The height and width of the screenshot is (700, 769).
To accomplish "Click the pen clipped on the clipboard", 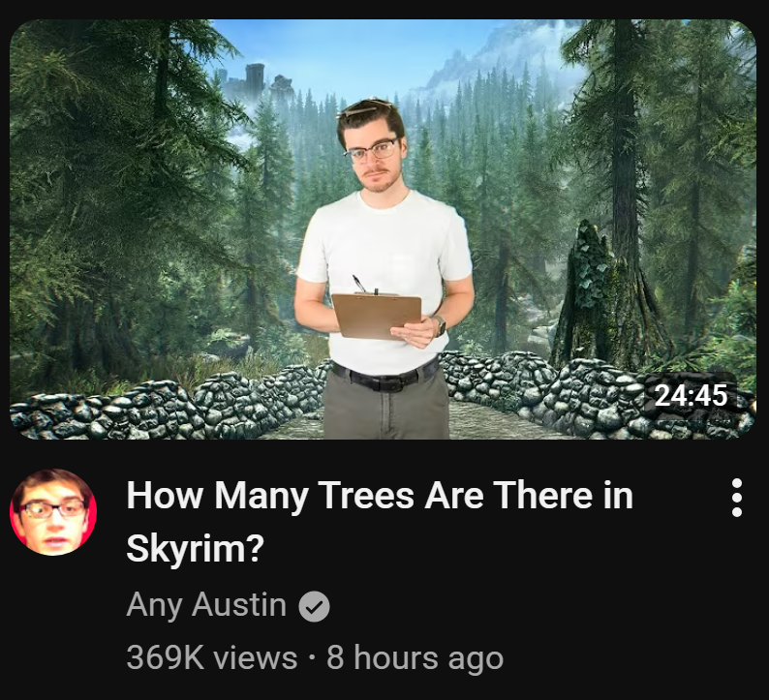I will 358,284.
